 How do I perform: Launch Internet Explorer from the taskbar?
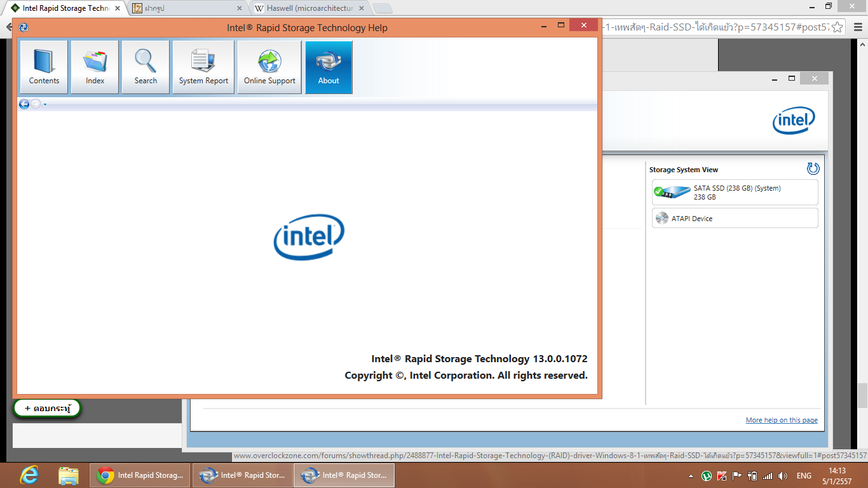tap(29, 475)
